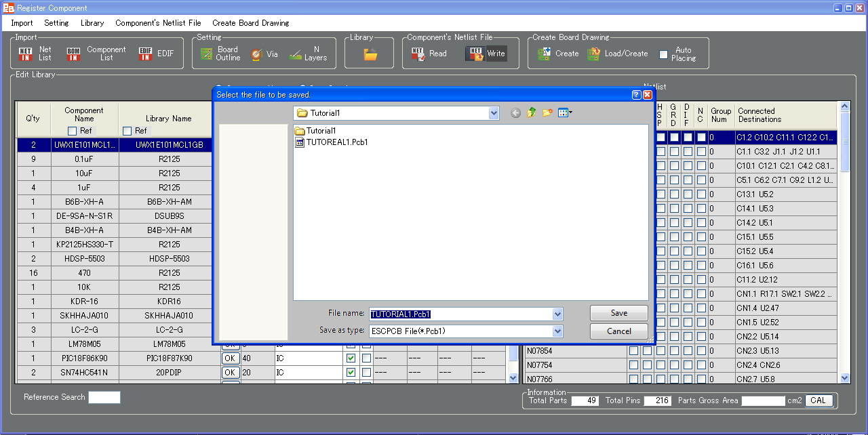
Task: Open the View menu icon in save dialog
Action: click(x=566, y=113)
